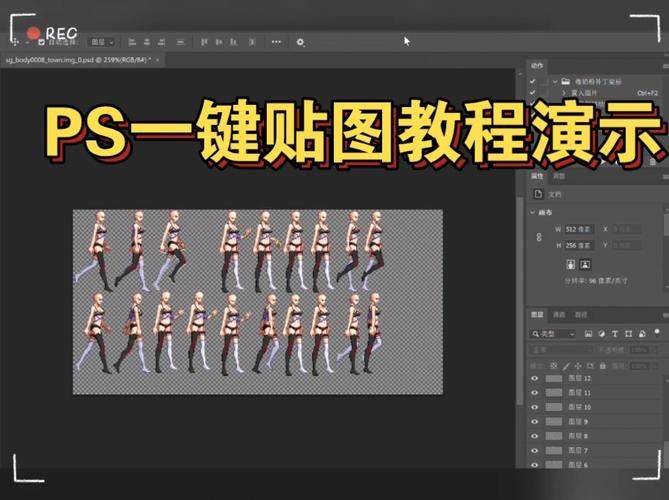Toggle the layer filtering on/off switch

657,332
